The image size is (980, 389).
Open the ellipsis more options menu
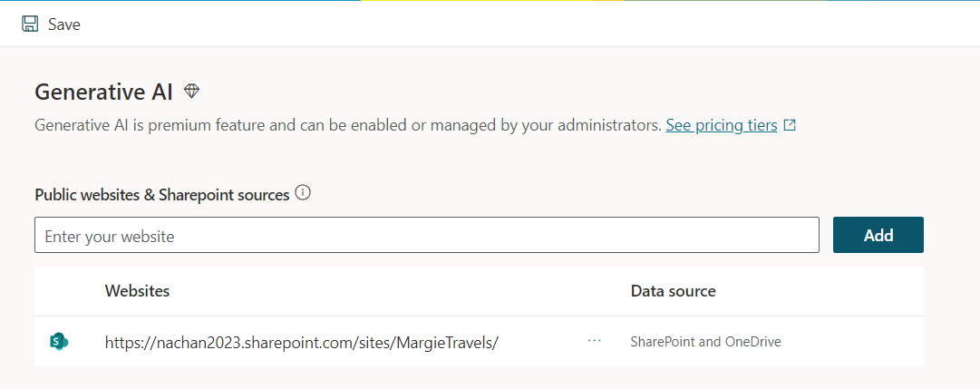pos(594,341)
